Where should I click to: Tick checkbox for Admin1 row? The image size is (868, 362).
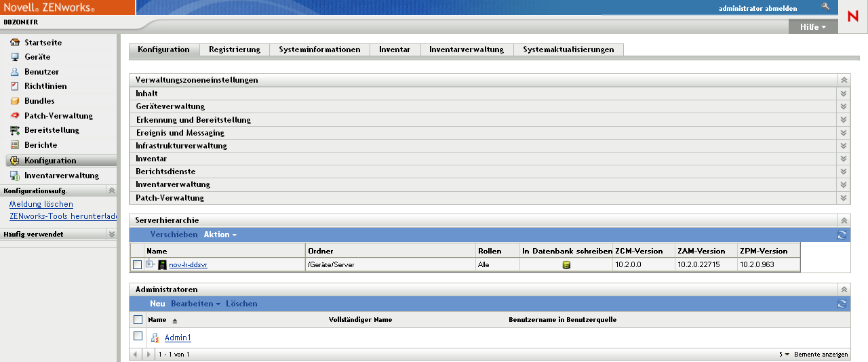tap(138, 336)
